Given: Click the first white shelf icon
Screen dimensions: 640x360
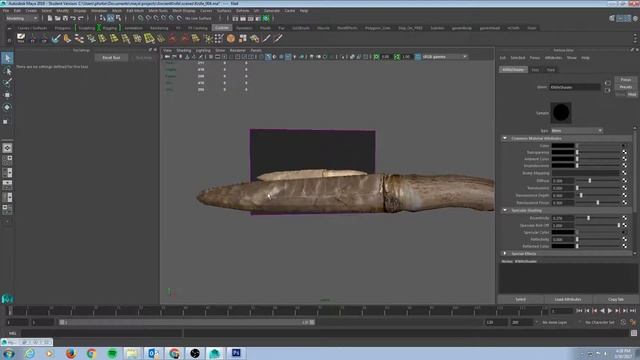Looking at the screenshot, I should click(21, 38).
